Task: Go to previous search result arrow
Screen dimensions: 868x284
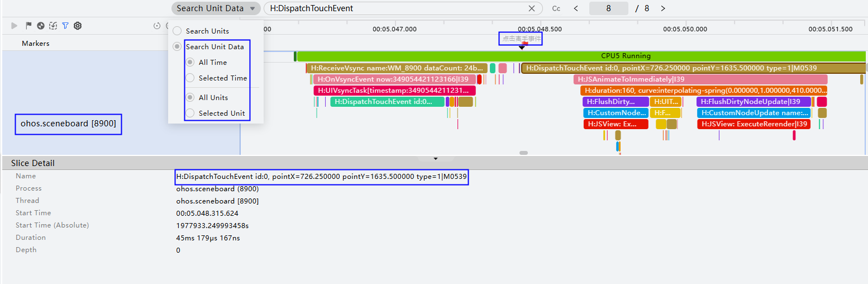Action: [x=576, y=8]
